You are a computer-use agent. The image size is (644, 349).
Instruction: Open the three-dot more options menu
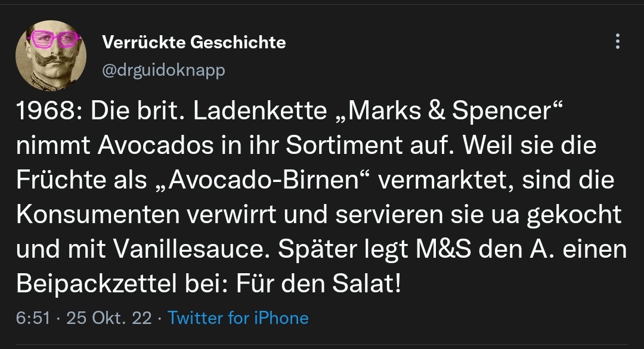click(617, 41)
